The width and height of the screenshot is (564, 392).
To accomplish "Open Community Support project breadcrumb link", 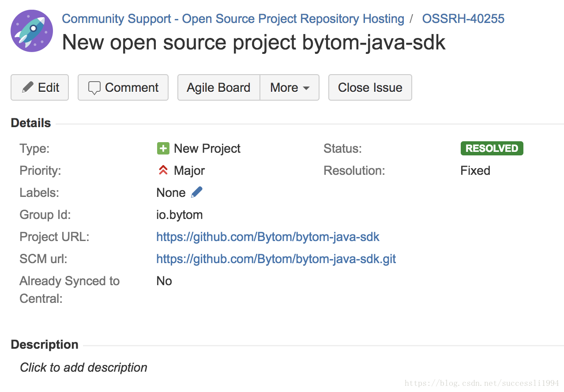I will pyautogui.click(x=233, y=19).
